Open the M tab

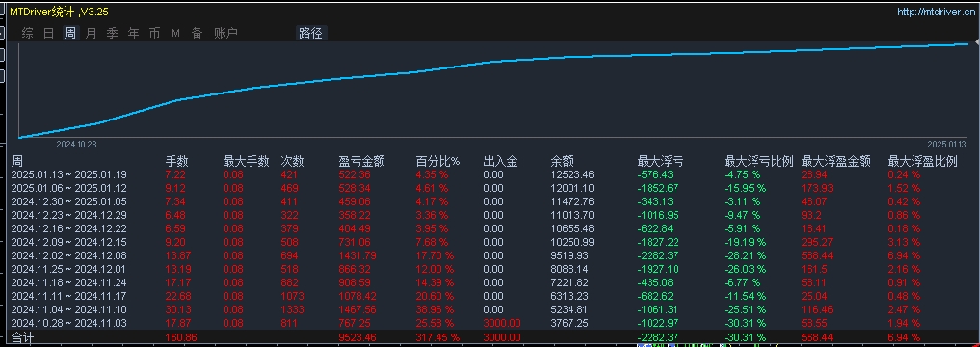click(x=175, y=33)
